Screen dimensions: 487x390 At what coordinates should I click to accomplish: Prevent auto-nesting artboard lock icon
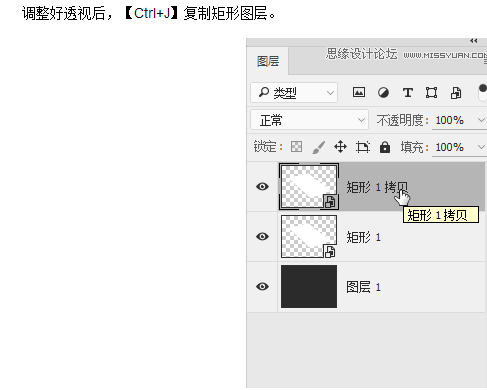(363, 147)
